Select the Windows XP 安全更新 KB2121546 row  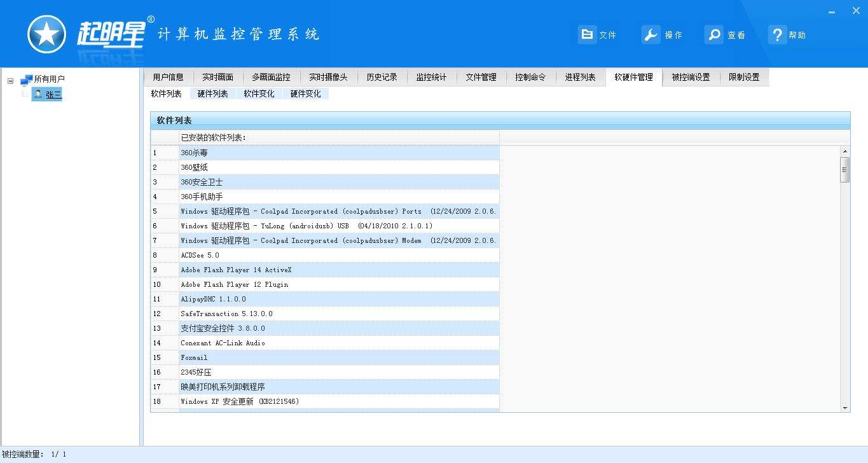tap(325, 401)
